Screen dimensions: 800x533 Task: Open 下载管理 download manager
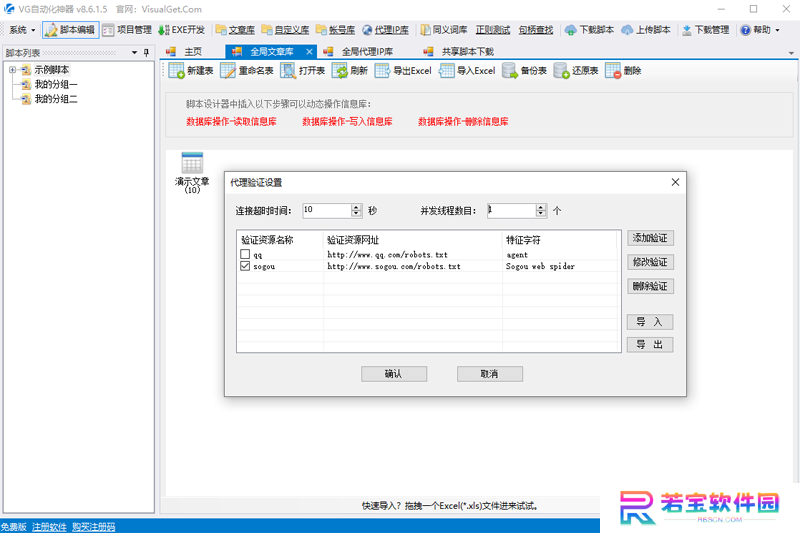(x=706, y=30)
